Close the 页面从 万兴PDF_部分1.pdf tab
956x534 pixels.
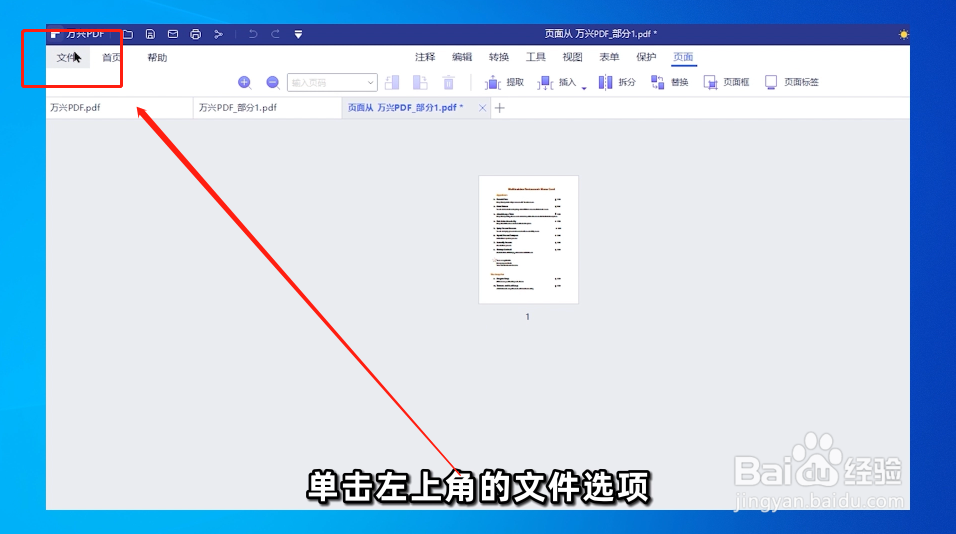(x=482, y=108)
